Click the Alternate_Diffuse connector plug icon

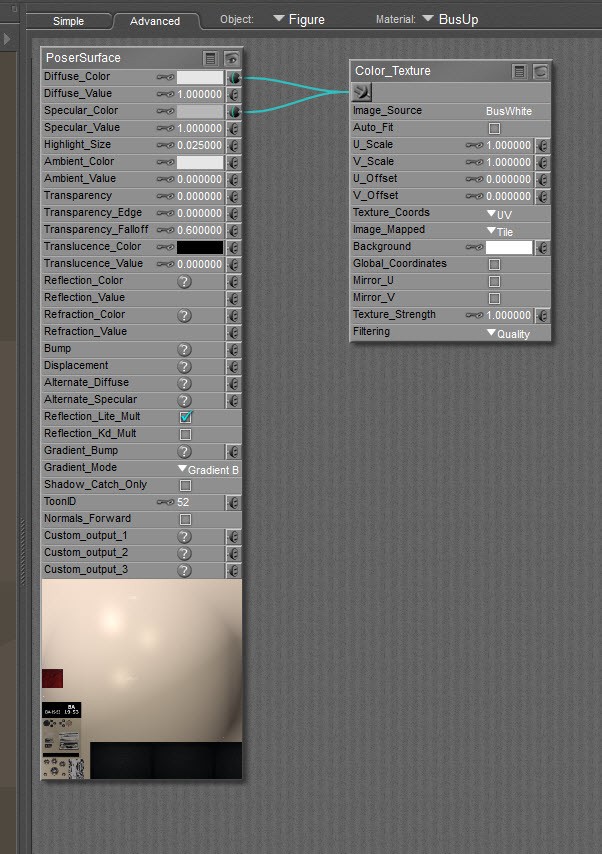tap(234, 383)
